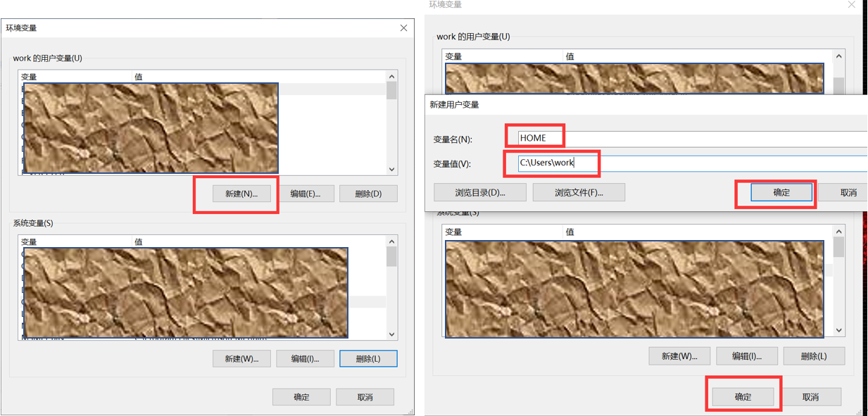Viewport: 868px width, 416px height.
Task: Click red-boxed bottom 确定 in the right 环境变量 window
Action: pos(743,397)
